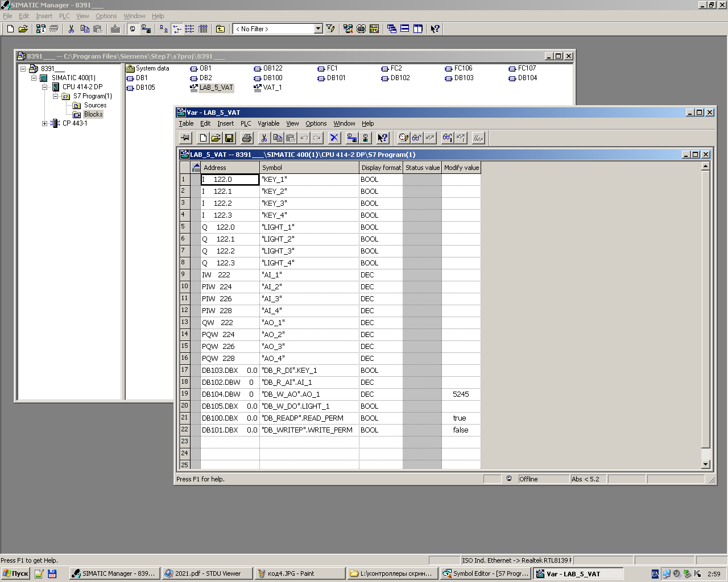This screenshot has width=728, height=582.
Task: Cascade windows via SIMATIC Manager toolbar icon
Action: [392, 29]
